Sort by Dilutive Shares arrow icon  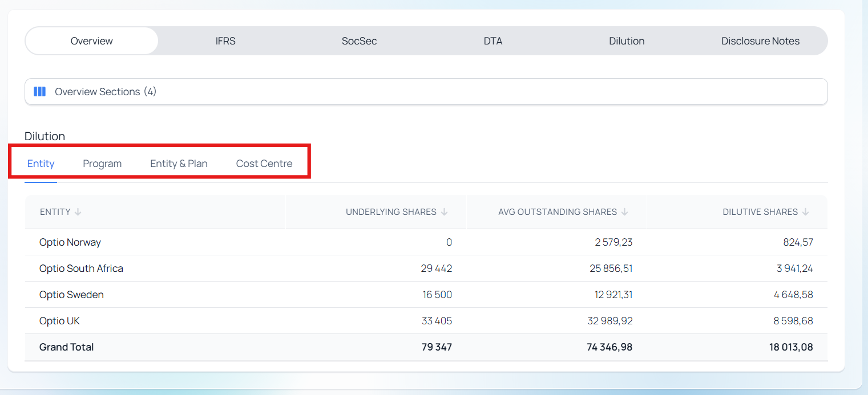(806, 212)
